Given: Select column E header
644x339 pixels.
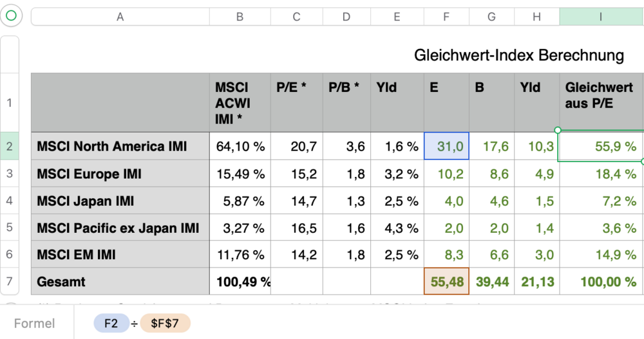Looking at the screenshot, I should (397, 17).
